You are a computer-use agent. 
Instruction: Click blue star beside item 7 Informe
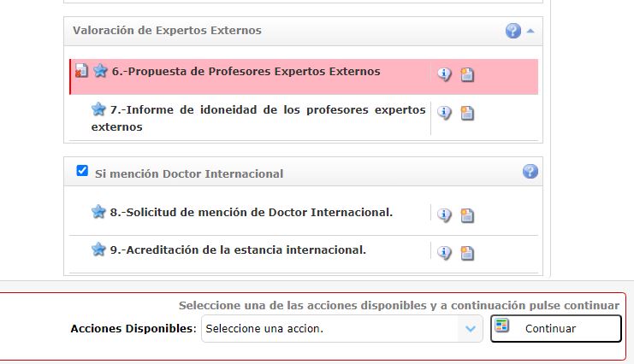(98, 109)
